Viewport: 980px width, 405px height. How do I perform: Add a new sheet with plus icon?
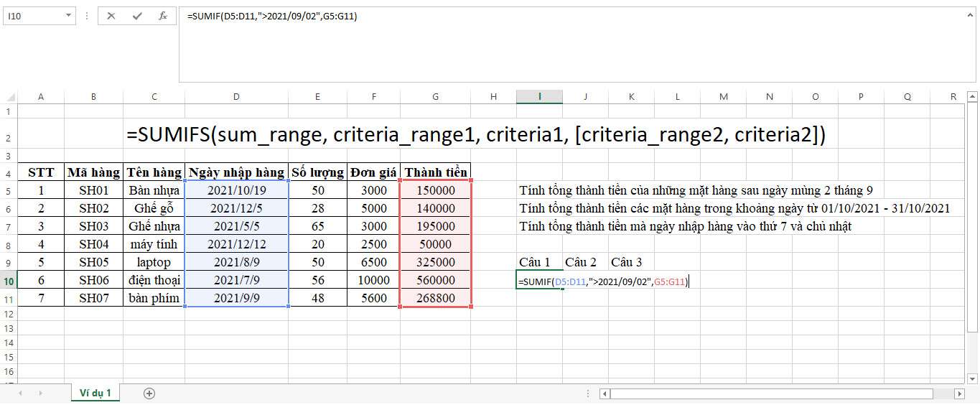[149, 393]
